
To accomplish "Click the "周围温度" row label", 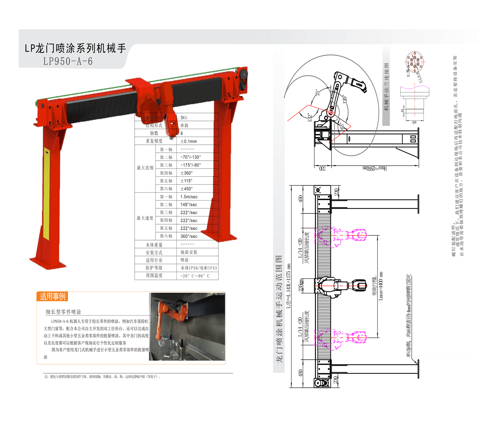I will coord(154,275).
